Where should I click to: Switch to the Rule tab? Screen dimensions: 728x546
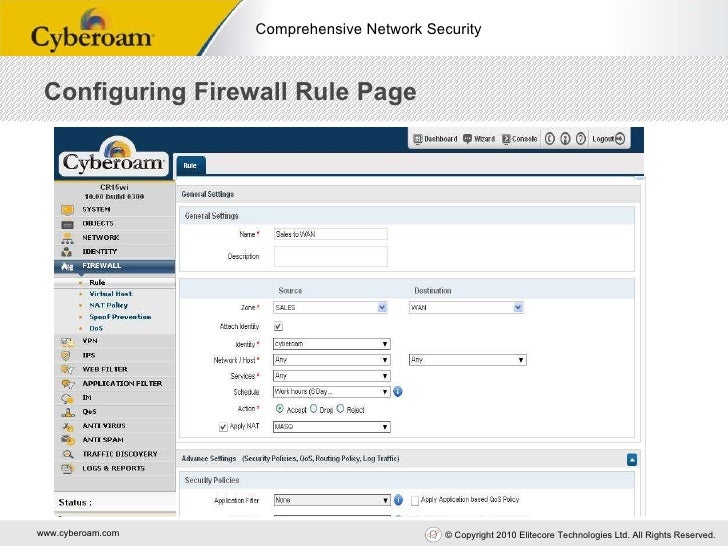tap(190, 166)
